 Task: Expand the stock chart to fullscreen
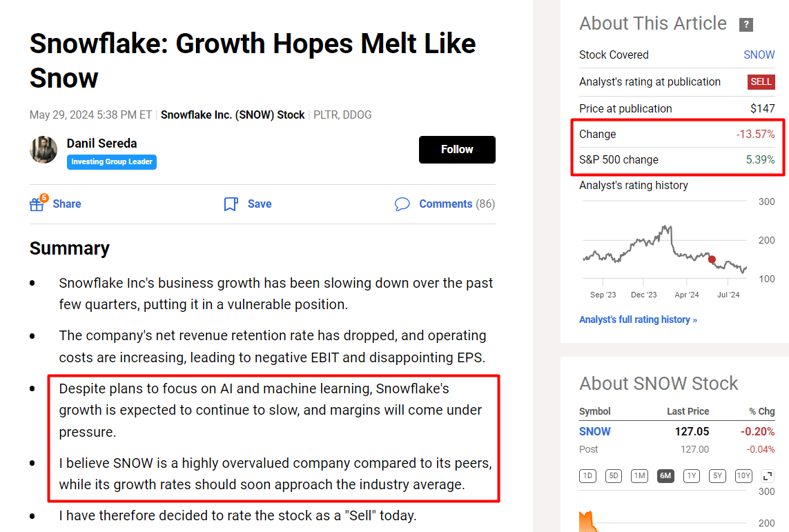click(x=767, y=476)
